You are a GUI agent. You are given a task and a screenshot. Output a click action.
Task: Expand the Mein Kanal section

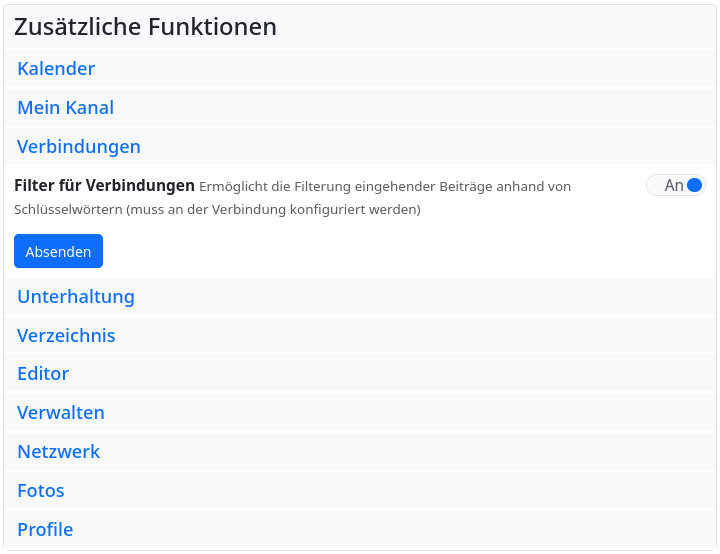[65, 108]
